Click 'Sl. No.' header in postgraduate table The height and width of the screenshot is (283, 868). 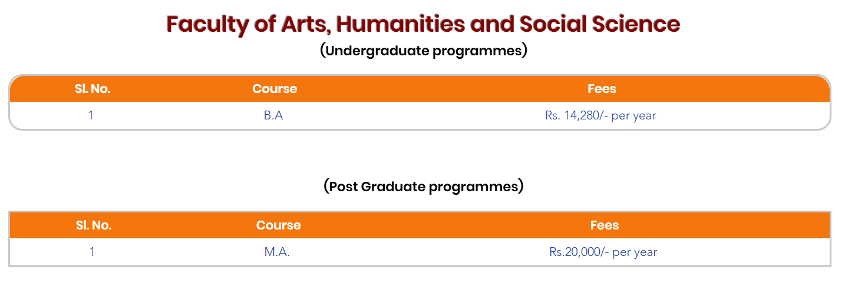94,225
